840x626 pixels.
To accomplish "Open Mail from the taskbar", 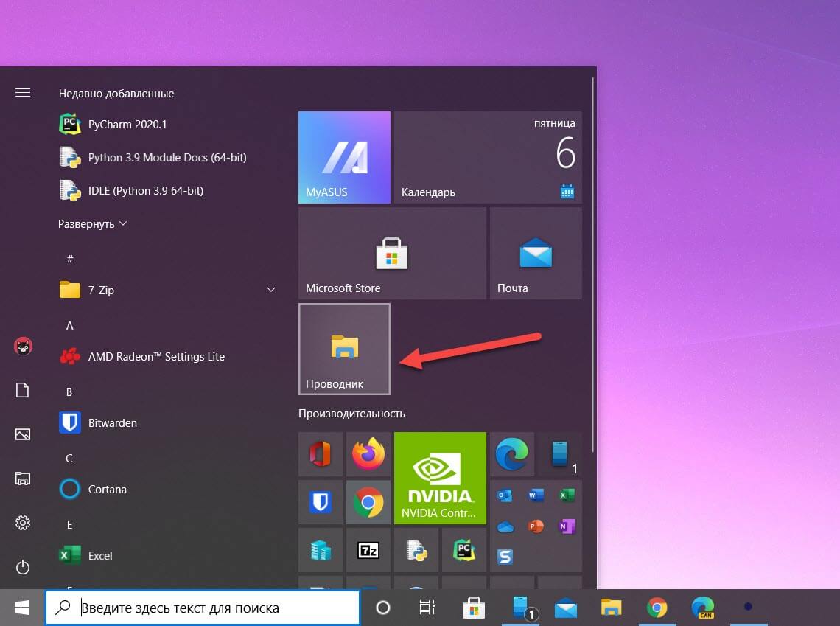I will 566,608.
